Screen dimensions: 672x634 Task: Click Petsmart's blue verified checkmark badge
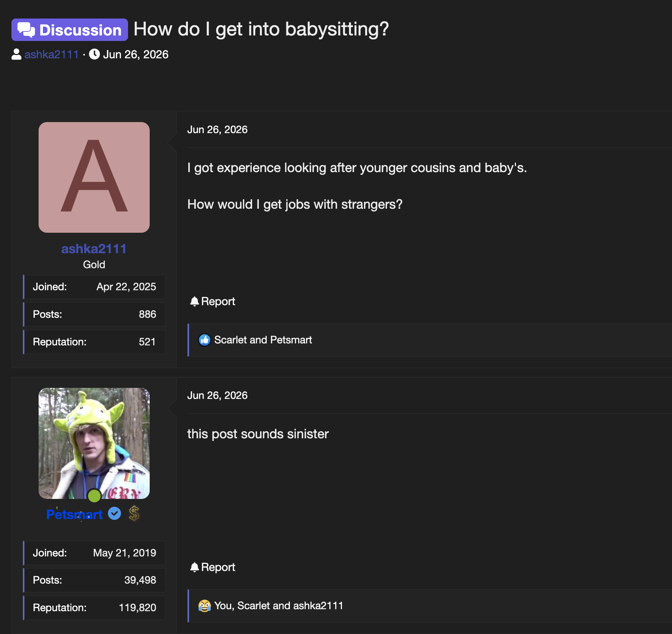(115, 514)
